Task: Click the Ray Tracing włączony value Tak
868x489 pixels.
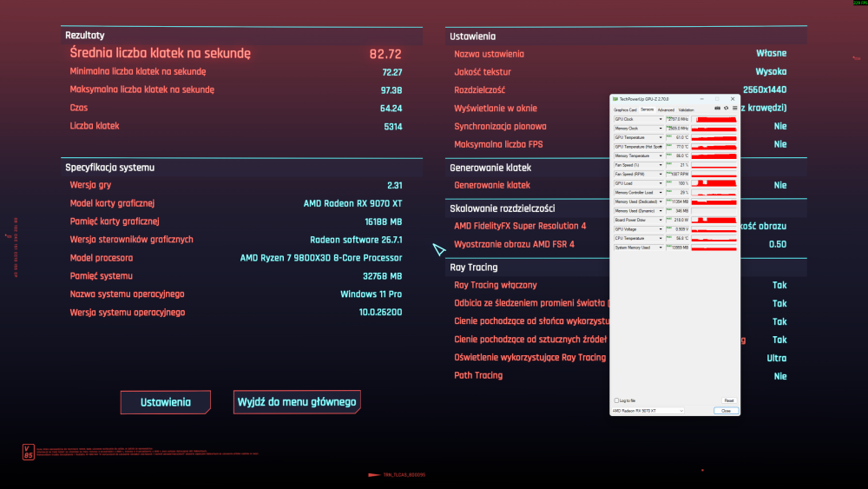Action: click(x=779, y=285)
